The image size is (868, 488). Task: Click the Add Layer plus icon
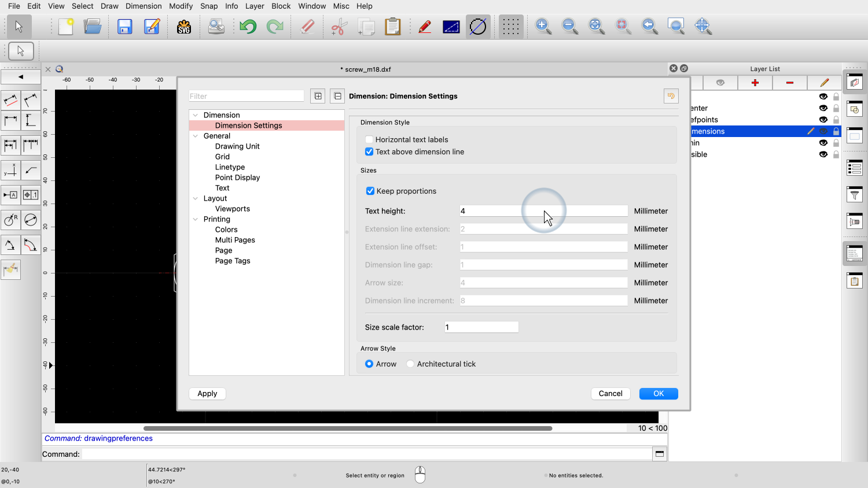point(755,83)
